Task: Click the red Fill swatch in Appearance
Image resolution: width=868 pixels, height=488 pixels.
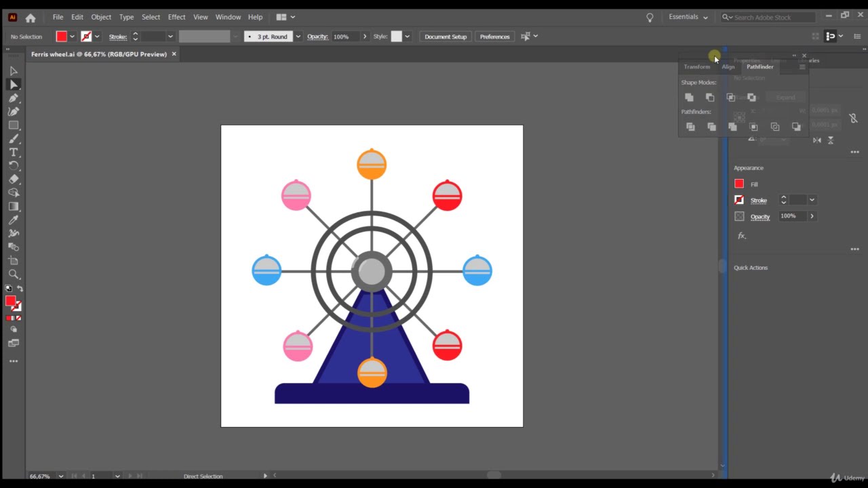Action: (x=739, y=184)
